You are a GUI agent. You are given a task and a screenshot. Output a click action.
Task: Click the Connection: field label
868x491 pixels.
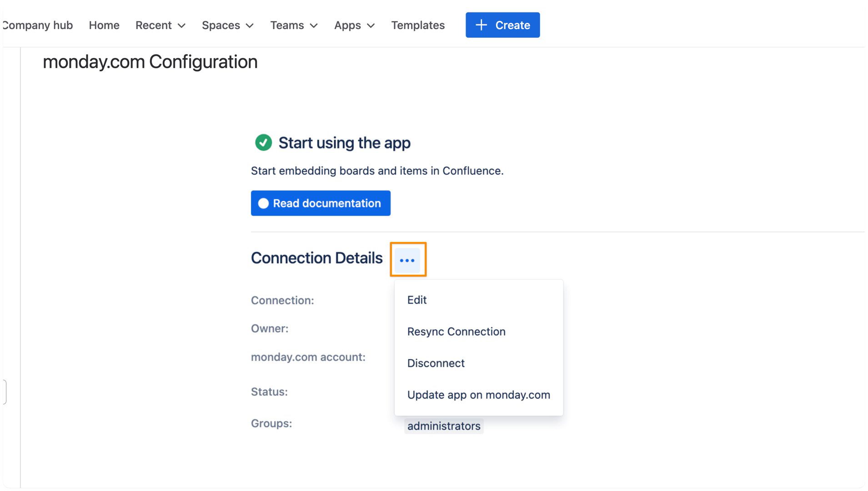click(x=282, y=301)
